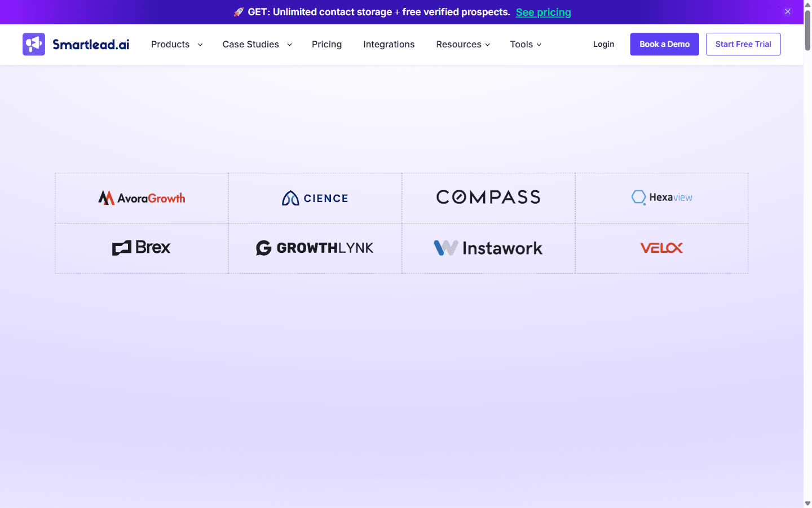
Task: Select the CIENCE logo
Action: pyautogui.click(x=315, y=198)
